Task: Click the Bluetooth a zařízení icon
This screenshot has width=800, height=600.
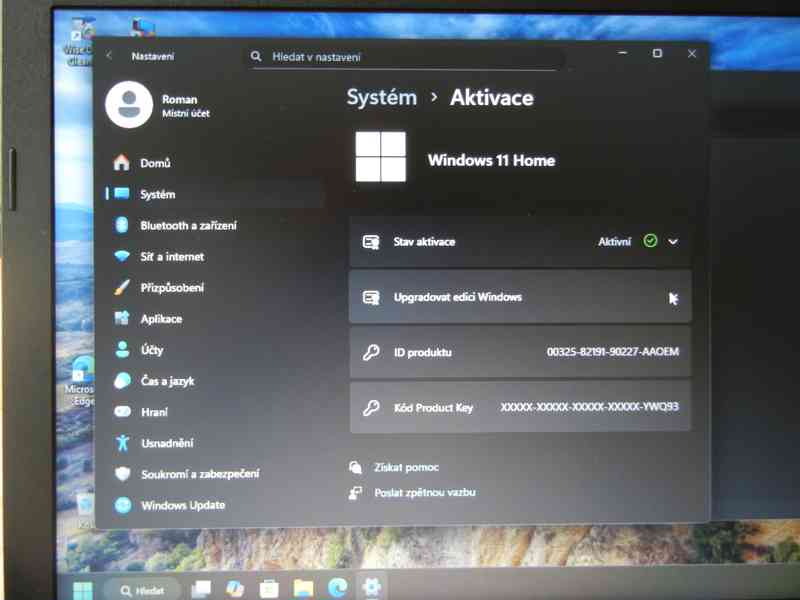Action: 122,225
